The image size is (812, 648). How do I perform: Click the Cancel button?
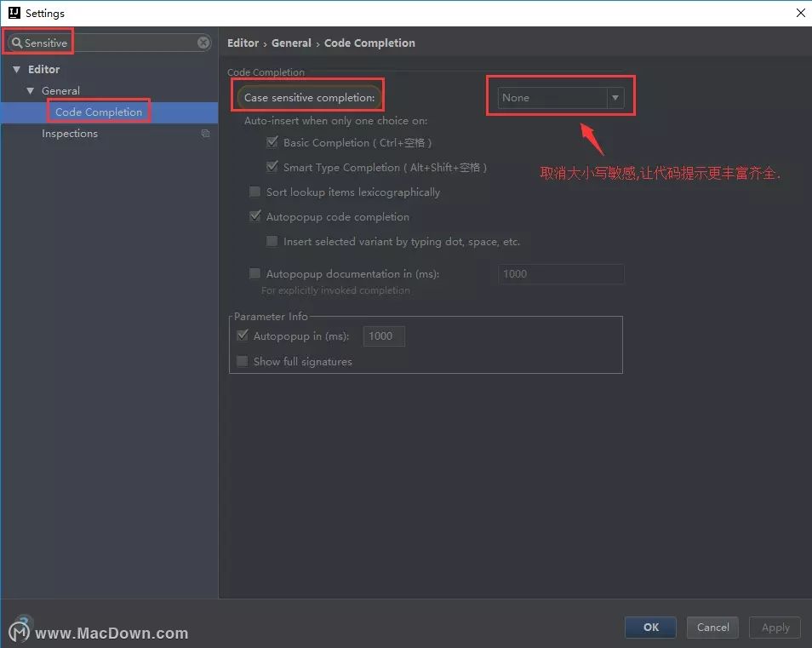(712, 628)
